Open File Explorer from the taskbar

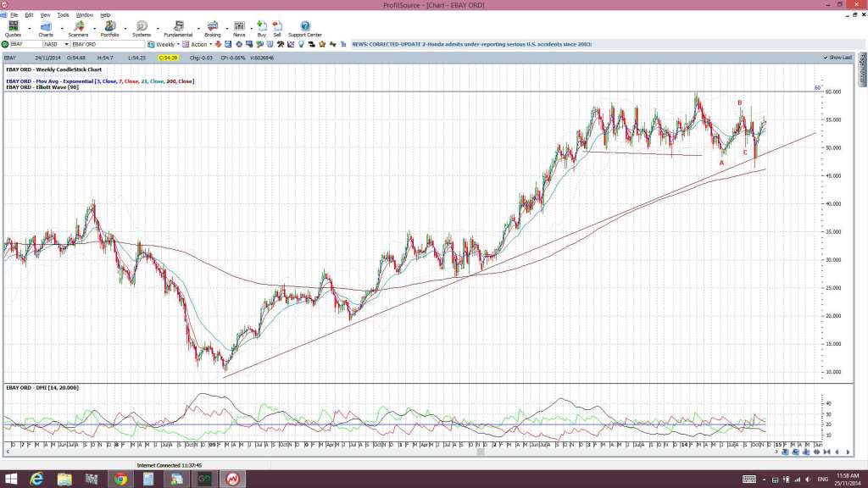click(x=64, y=479)
